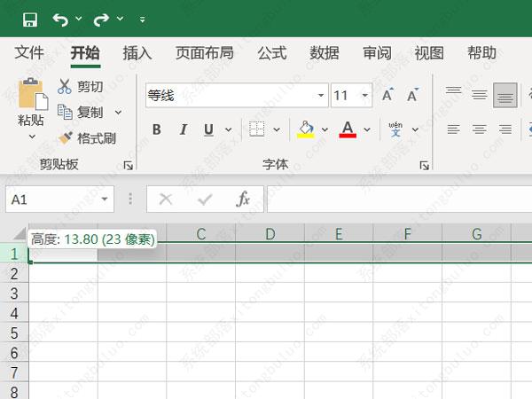Click the 文件 menu button
The height and width of the screenshot is (399, 532).
click(29, 52)
